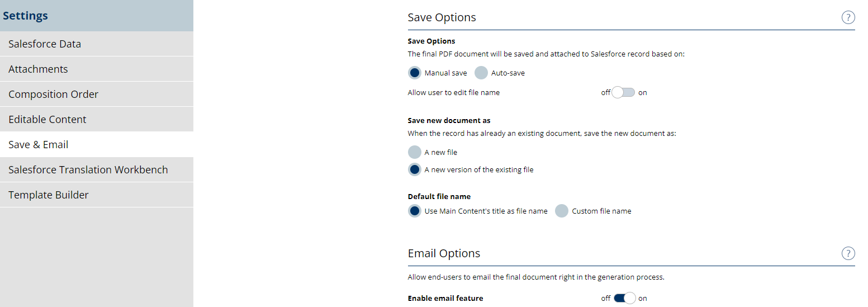The image size is (868, 307).
Task: Open help for Save Options section
Action: (x=848, y=17)
